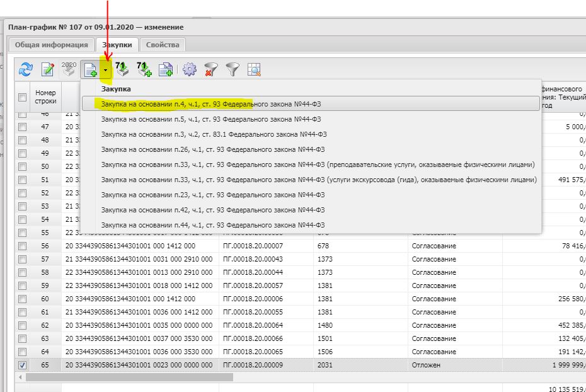Image resolution: width=586 pixels, height=392 pixels.
Task: Clear filter with red-cross funnel icon
Action: tap(211, 69)
